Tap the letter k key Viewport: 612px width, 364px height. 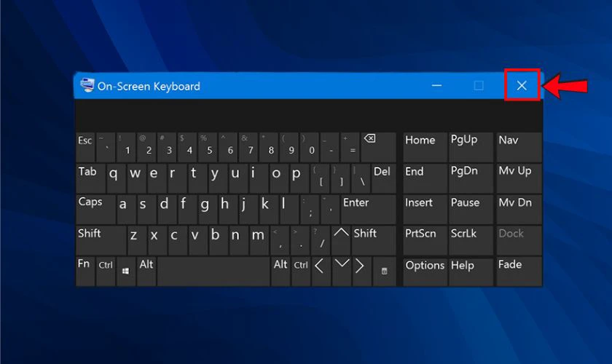tap(269, 209)
